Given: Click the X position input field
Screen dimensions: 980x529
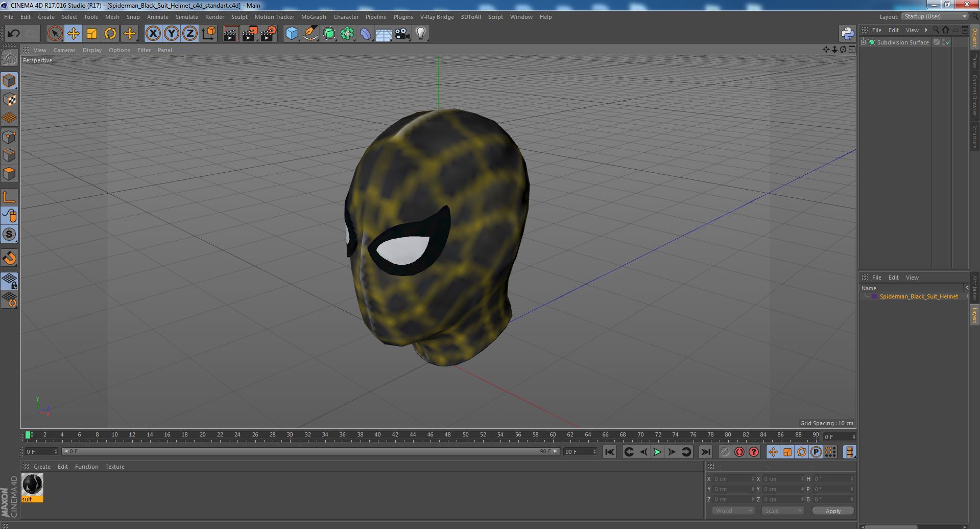Looking at the screenshot, I should [733, 479].
